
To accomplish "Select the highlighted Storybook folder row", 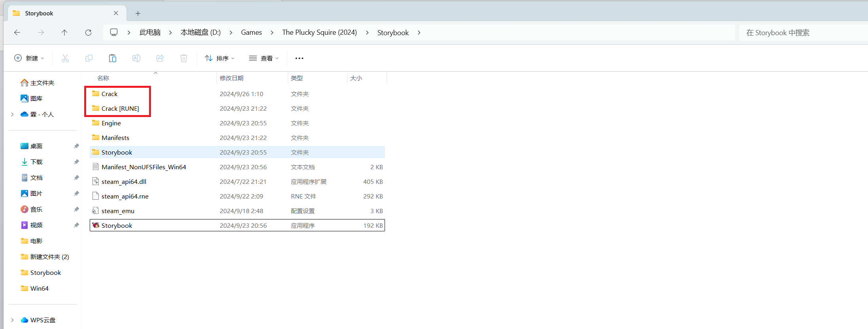I will pyautogui.click(x=237, y=152).
